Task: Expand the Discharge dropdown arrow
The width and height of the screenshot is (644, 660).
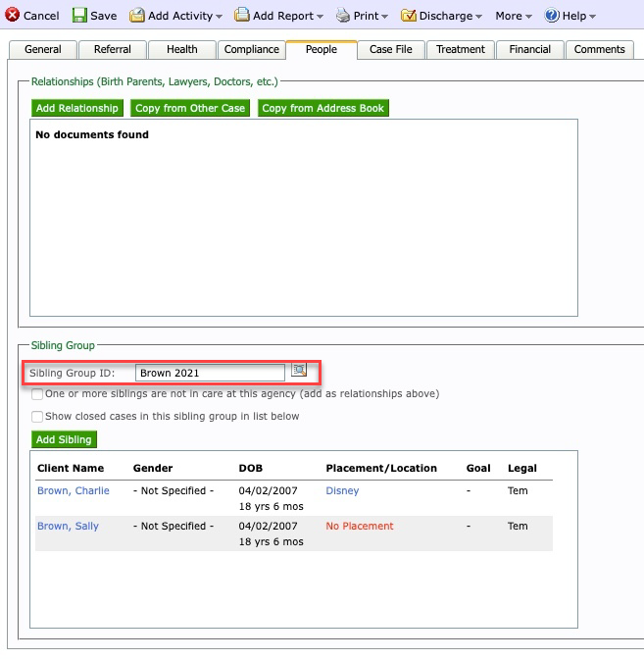Action: click(x=478, y=17)
